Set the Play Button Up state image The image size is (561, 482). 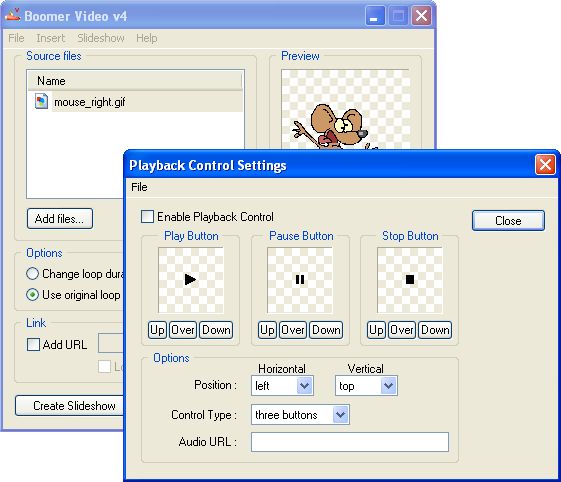157,330
